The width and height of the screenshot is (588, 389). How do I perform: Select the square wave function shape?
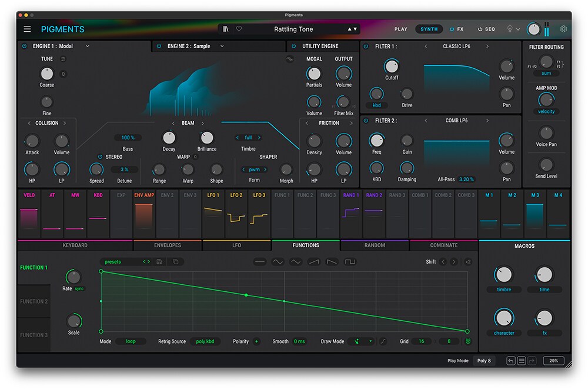click(x=349, y=262)
